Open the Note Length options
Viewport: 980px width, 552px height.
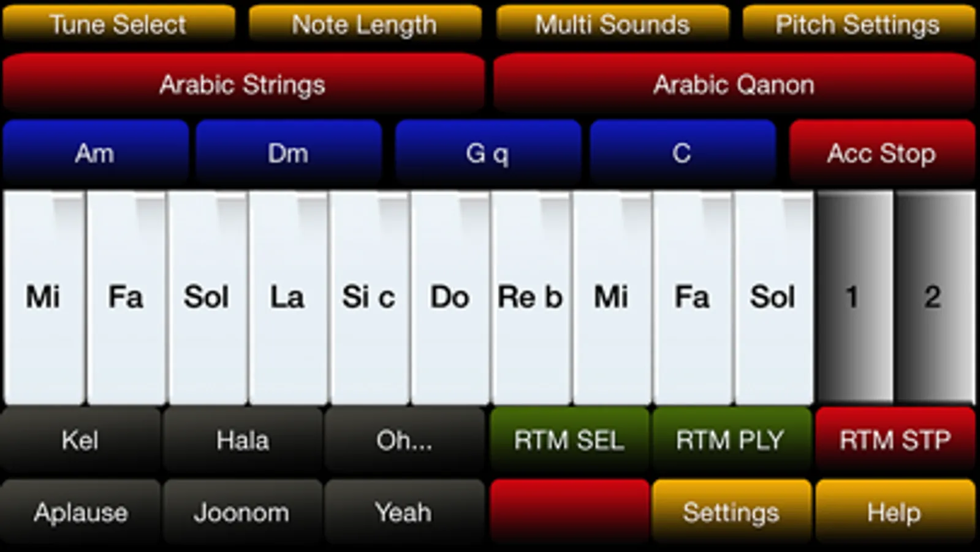point(365,25)
